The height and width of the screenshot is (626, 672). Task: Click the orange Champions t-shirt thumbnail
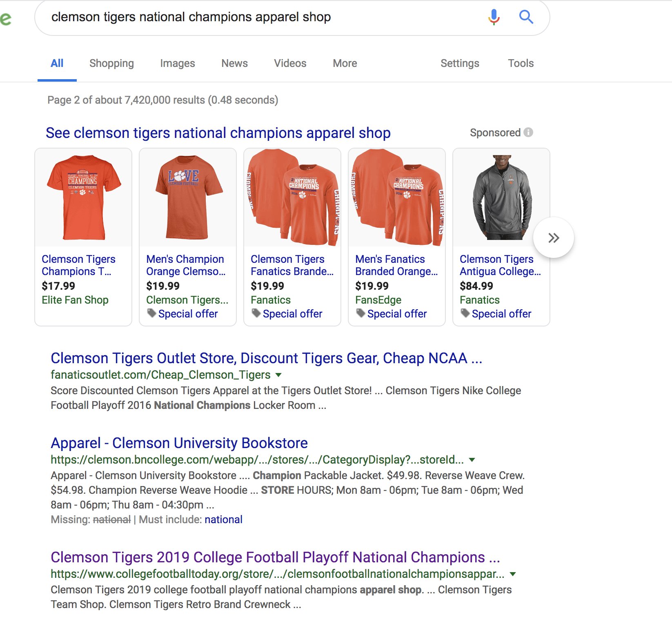(83, 198)
